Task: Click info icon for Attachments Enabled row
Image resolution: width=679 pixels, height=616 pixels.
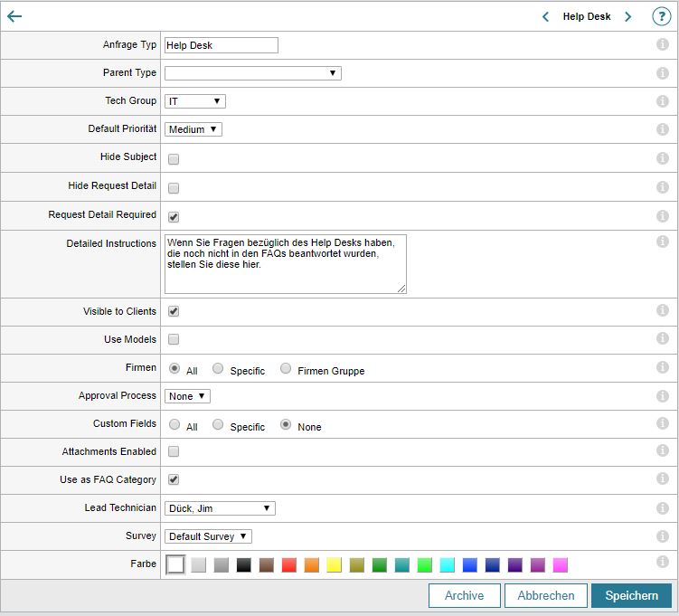Action: 663,450
